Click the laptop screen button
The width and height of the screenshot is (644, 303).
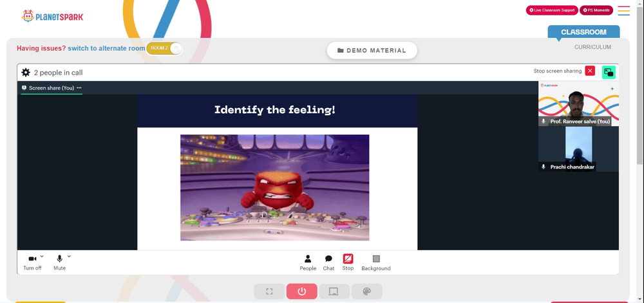[334, 291]
